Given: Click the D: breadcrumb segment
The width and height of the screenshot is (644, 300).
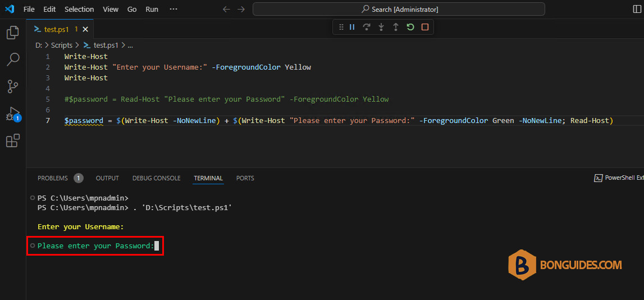Looking at the screenshot, I should click(39, 45).
